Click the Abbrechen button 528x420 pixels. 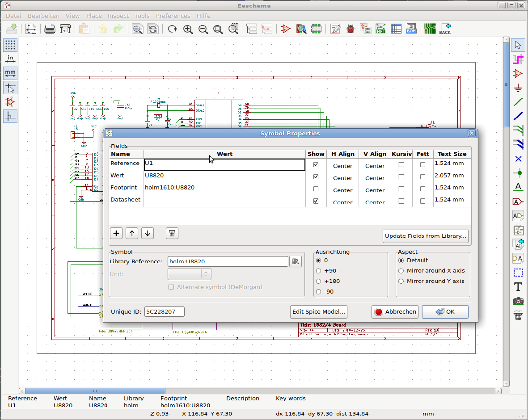(x=395, y=311)
